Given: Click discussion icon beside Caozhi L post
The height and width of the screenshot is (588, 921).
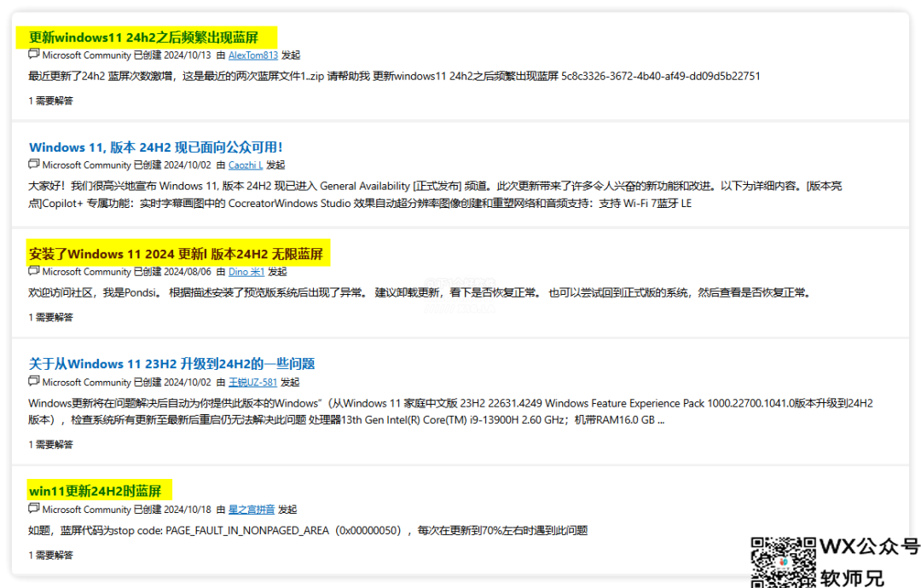Looking at the screenshot, I should pyautogui.click(x=34, y=164).
